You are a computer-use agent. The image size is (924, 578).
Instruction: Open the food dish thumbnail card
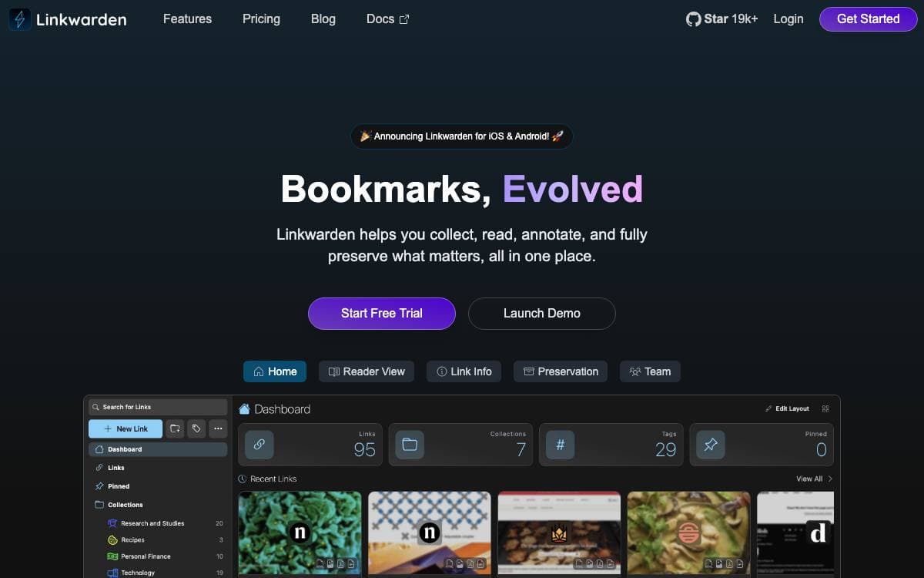tap(688, 533)
